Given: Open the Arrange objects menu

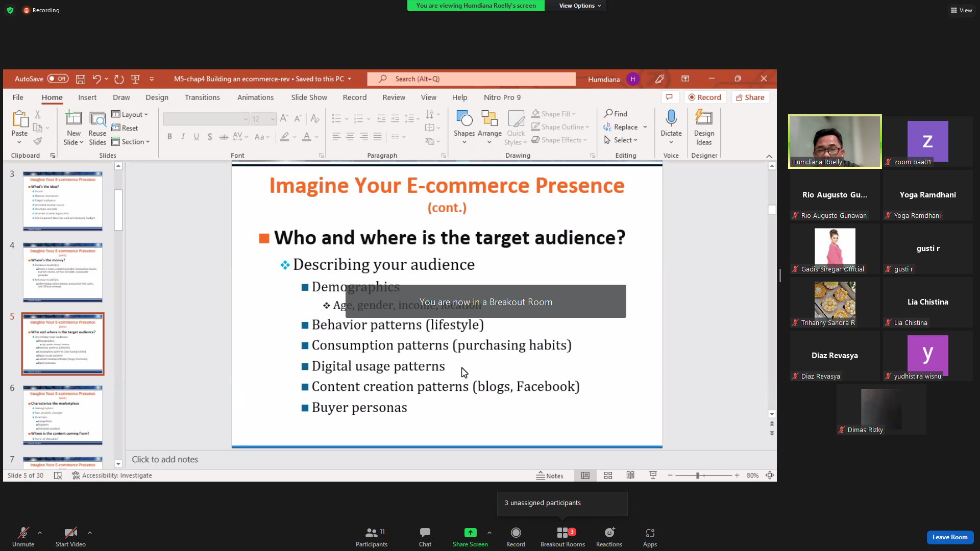Looking at the screenshot, I should click(489, 128).
